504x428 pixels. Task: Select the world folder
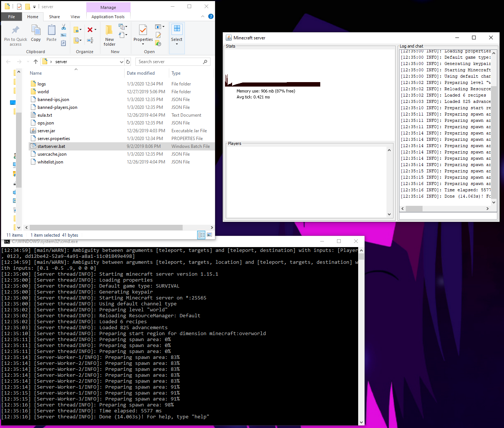[122, 92]
